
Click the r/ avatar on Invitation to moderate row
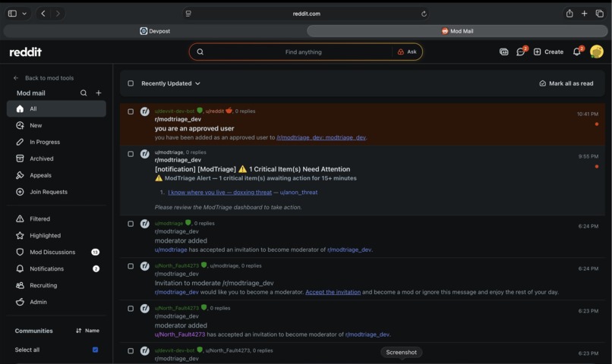pyautogui.click(x=145, y=266)
